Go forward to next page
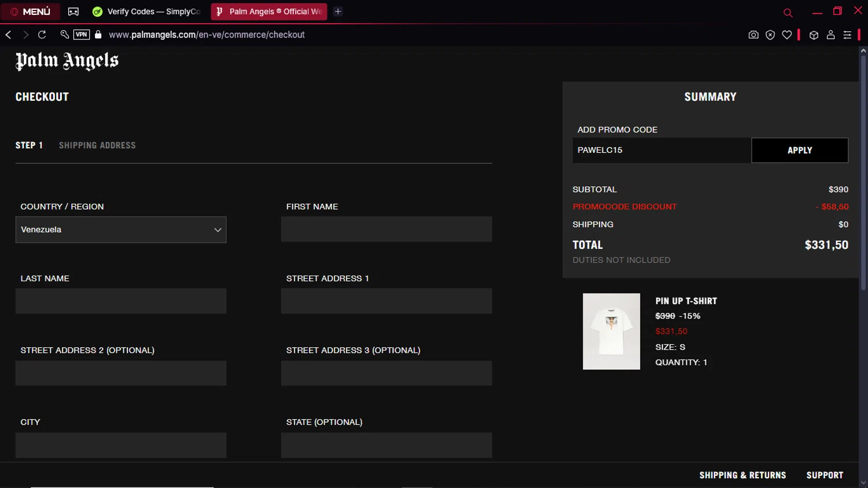The image size is (868, 488). [25, 35]
